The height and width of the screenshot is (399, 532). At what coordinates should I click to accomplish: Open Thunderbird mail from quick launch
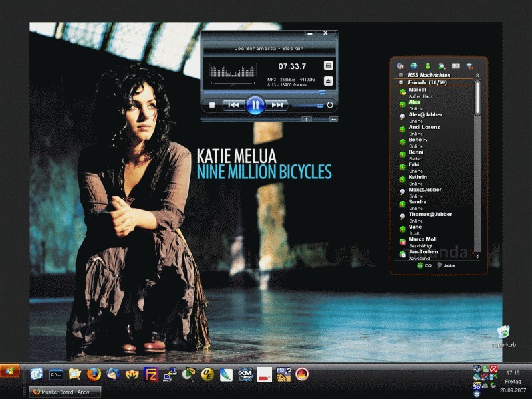coord(113,374)
